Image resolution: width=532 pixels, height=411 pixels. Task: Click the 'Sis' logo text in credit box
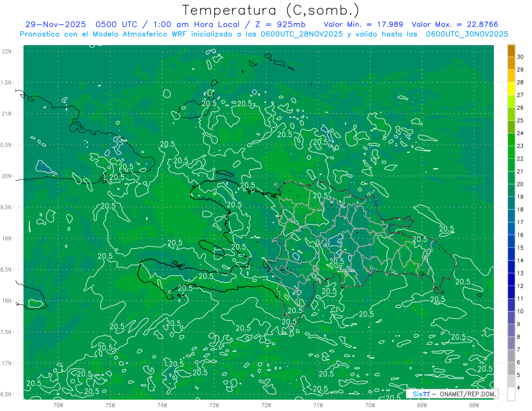[417, 394]
